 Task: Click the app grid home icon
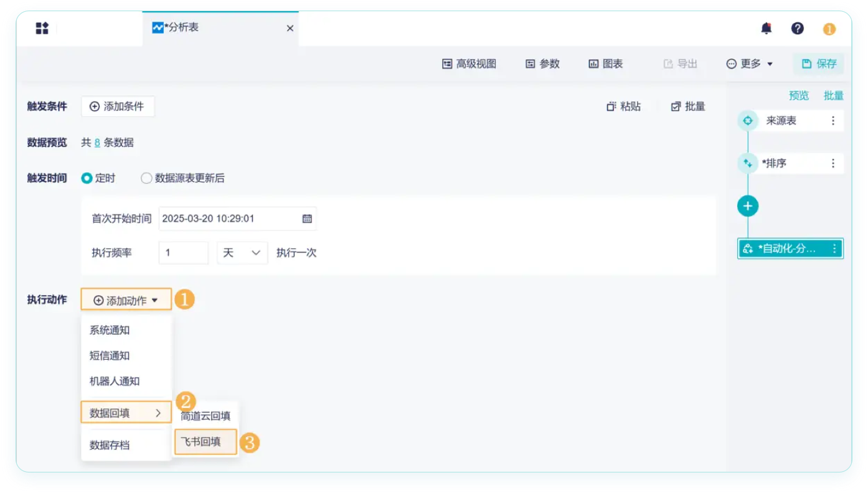(42, 29)
